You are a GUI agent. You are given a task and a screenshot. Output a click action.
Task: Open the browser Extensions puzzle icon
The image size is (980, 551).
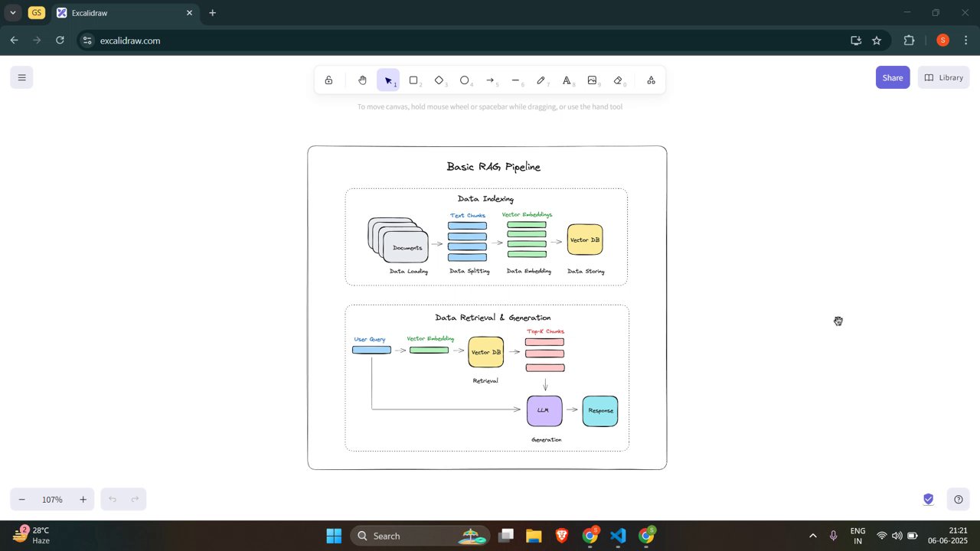pyautogui.click(x=910, y=41)
